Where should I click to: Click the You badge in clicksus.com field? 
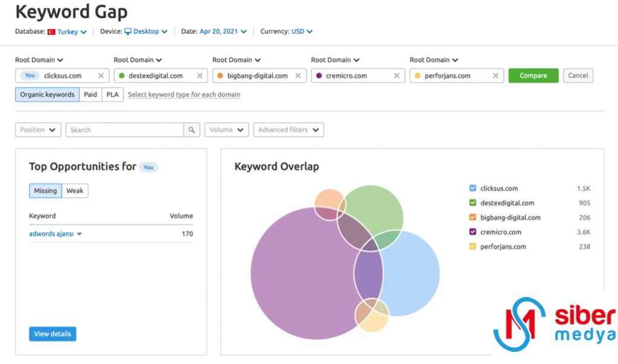click(x=30, y=75)
